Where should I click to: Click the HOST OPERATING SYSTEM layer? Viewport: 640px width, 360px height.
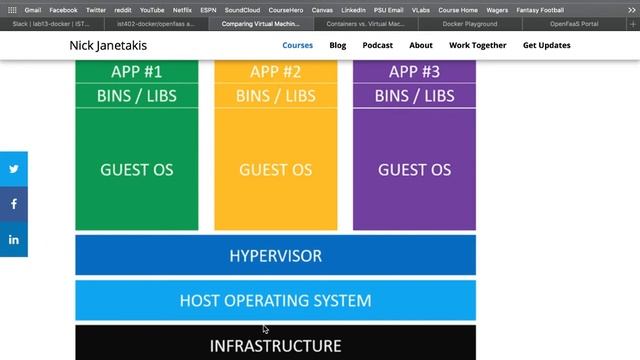(x=276, y=300)
